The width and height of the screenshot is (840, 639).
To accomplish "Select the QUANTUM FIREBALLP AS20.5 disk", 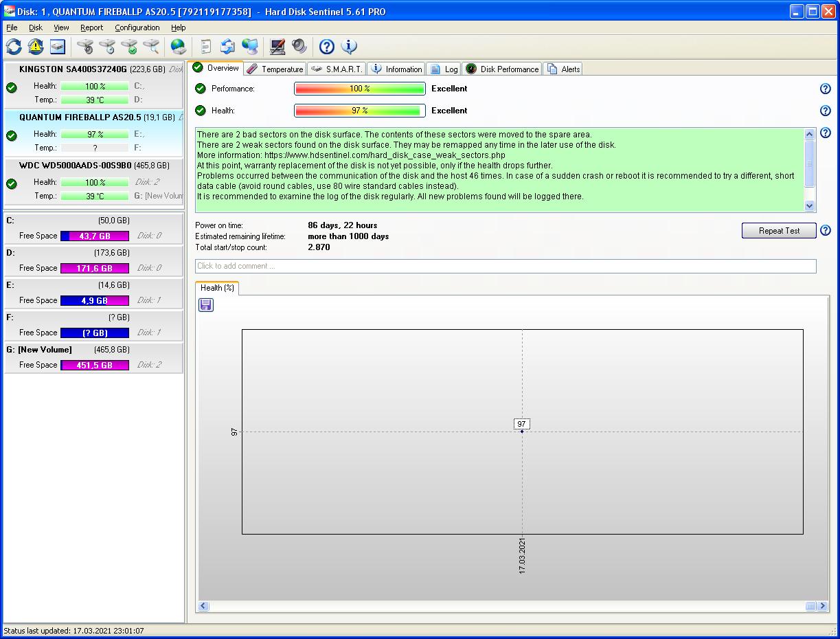I will (x=93, y=133).
